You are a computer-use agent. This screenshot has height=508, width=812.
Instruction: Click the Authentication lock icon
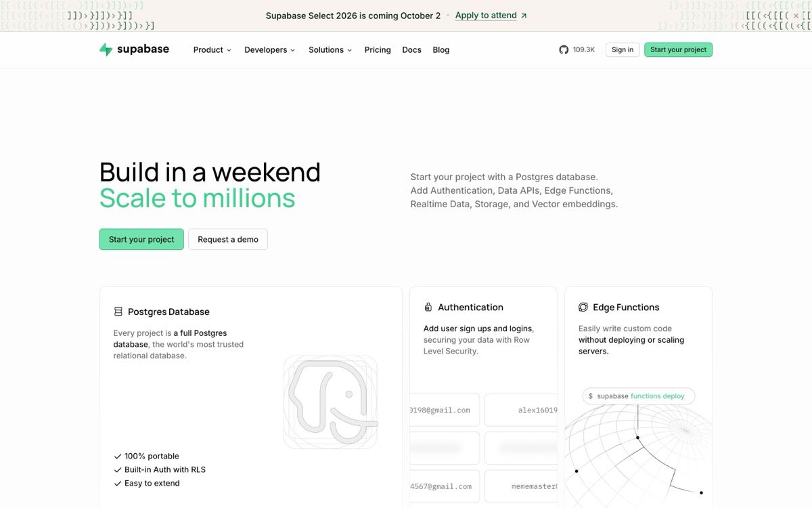[428, 307]
